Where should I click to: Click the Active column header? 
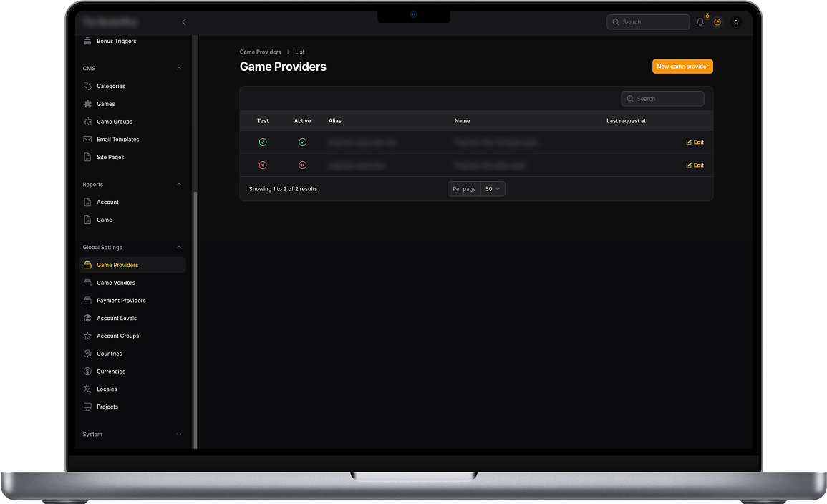click(x=302, y=121)
